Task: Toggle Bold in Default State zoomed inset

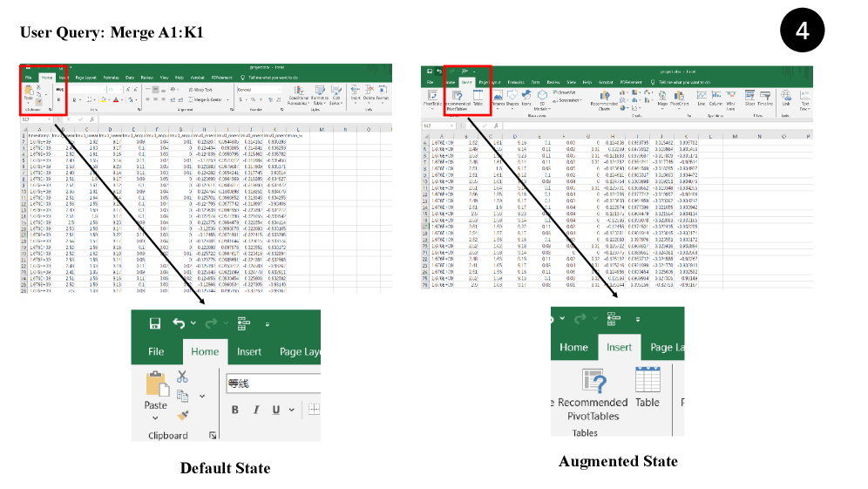Action: [234, 410]
